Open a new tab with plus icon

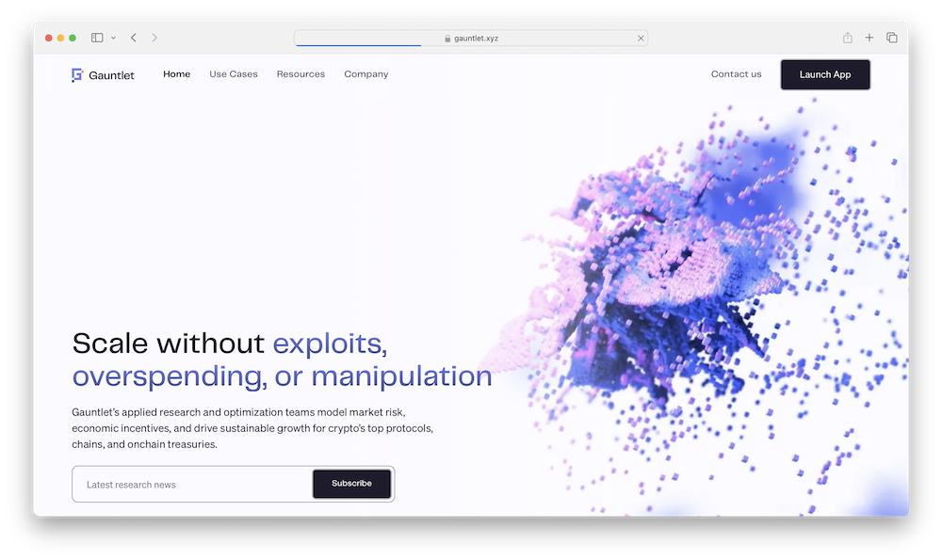(x=869, y=38)
